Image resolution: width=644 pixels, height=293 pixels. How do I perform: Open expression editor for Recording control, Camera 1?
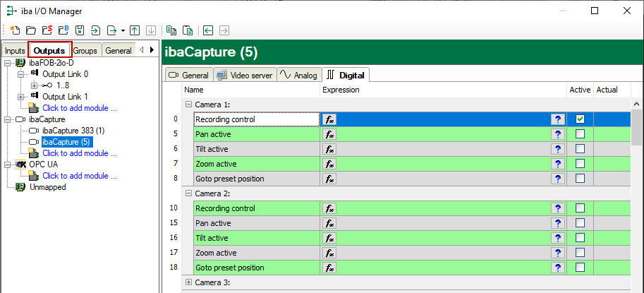329,119
